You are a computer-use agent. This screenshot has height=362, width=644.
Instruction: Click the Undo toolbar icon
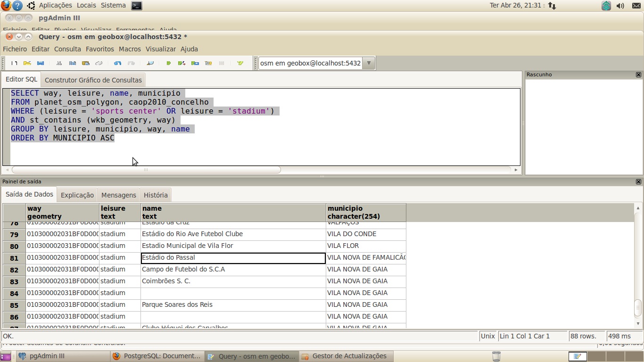pyautogui.click(x=117, y=63)
